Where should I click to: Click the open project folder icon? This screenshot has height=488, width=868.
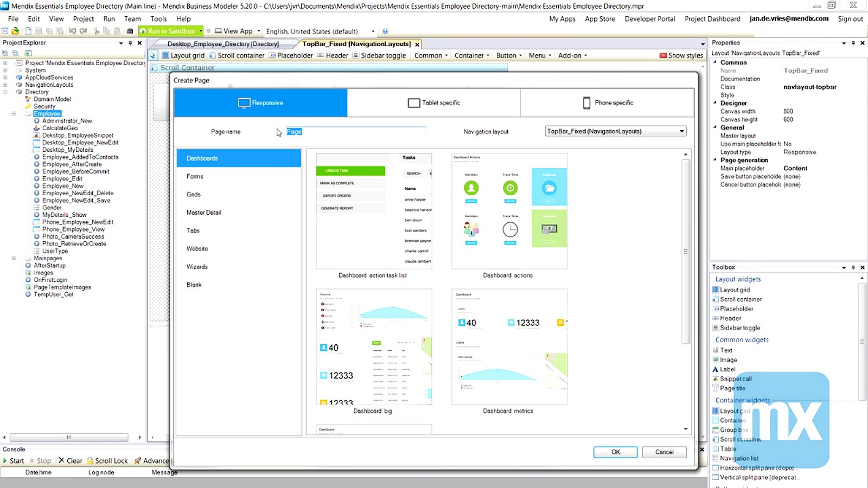click(x=15, y=31)
